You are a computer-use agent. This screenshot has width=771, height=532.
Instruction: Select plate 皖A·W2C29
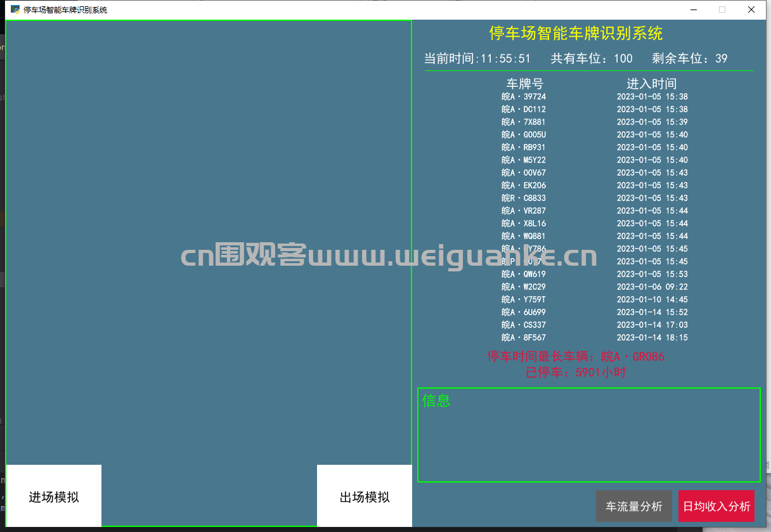coord(524,287)
